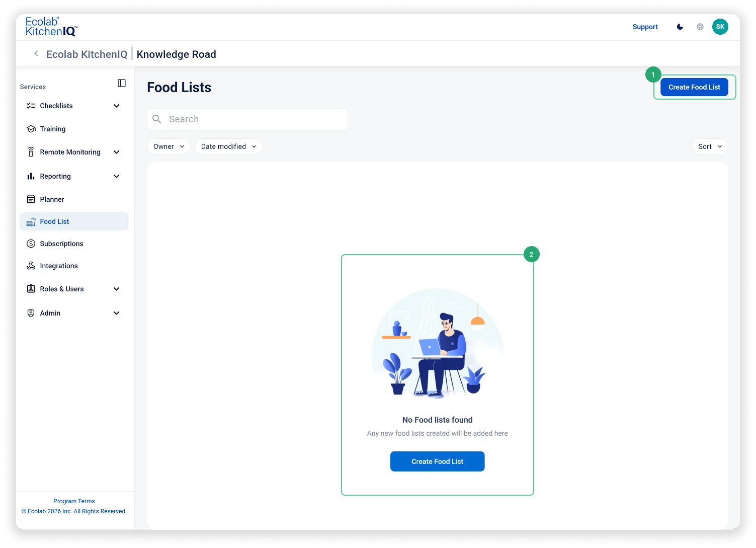The image size is (756, 548).
Task: Go back using the breadcrumb arrow
Action: pos(36,53)
